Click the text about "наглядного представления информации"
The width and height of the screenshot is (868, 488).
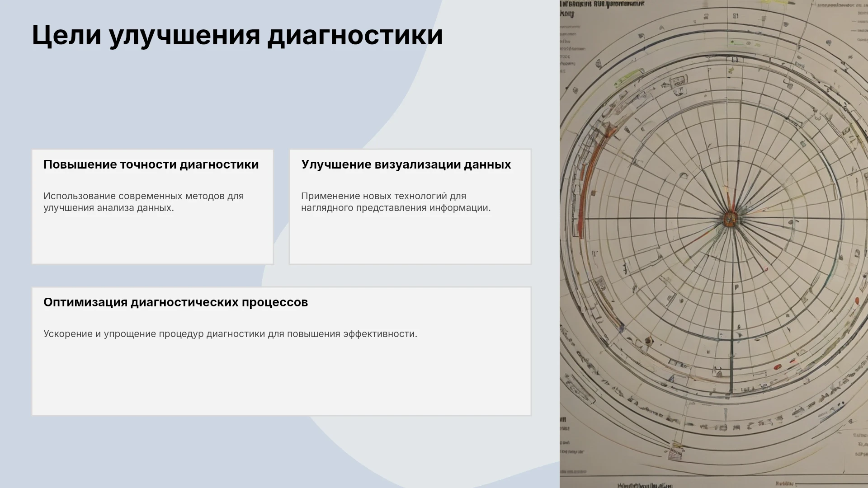tap(396, 208)
